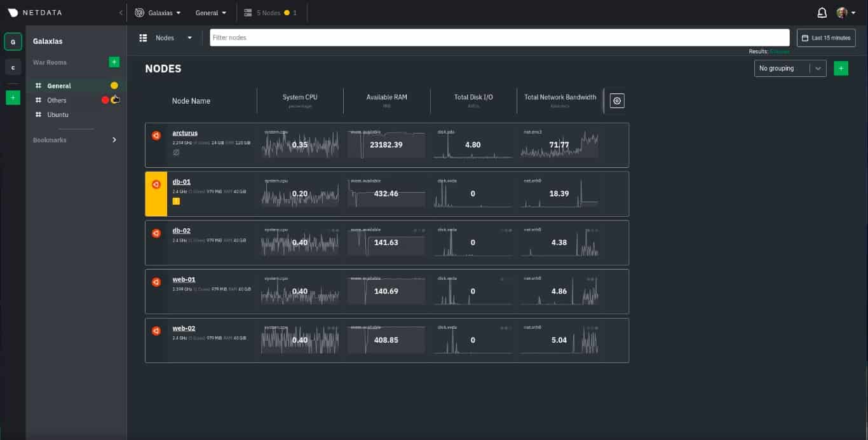The image size is (868, 440).
Task: Open the Galaxias space dropdown in top bar
Action: 158,13
